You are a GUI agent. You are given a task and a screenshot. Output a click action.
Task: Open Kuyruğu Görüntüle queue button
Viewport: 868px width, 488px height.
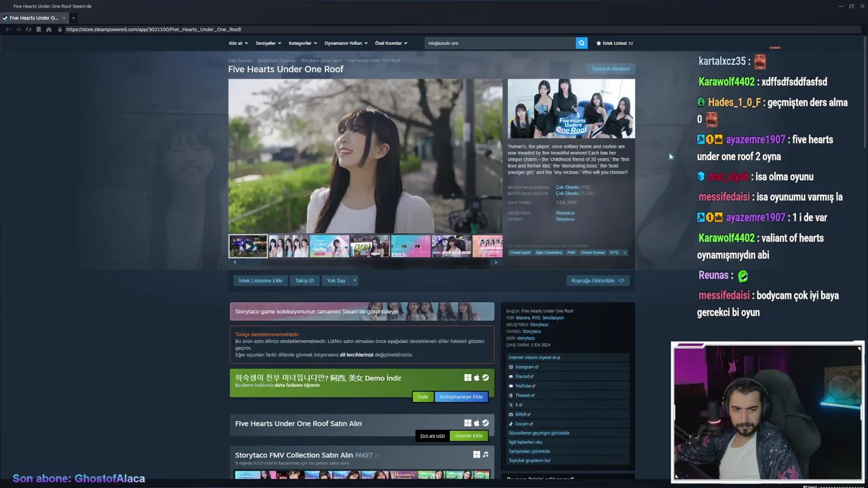[x=597, y=281]
